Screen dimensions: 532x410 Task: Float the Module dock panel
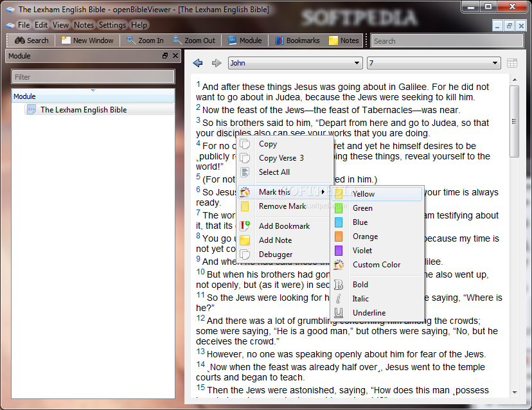click(x=165, y=56)
